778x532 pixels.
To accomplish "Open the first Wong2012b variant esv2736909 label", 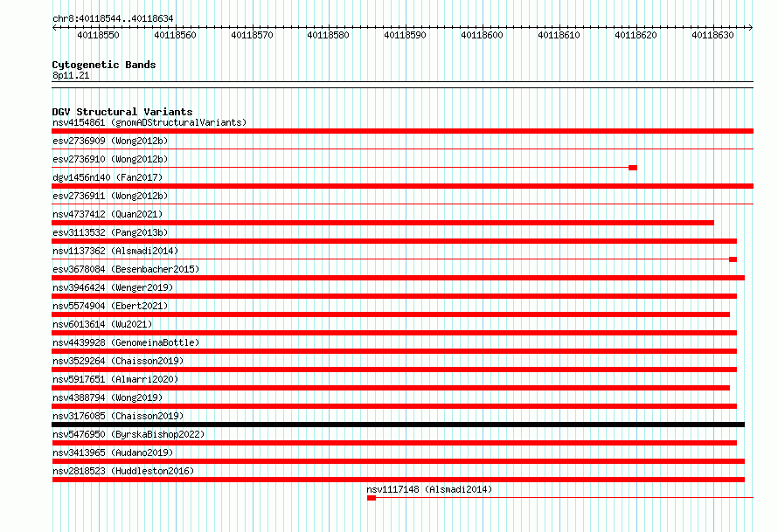I will tap(110, 141).
